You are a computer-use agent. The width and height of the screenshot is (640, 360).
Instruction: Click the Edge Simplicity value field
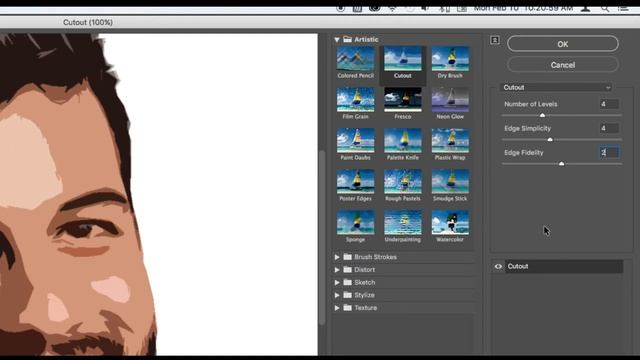[x=609, y=128]
